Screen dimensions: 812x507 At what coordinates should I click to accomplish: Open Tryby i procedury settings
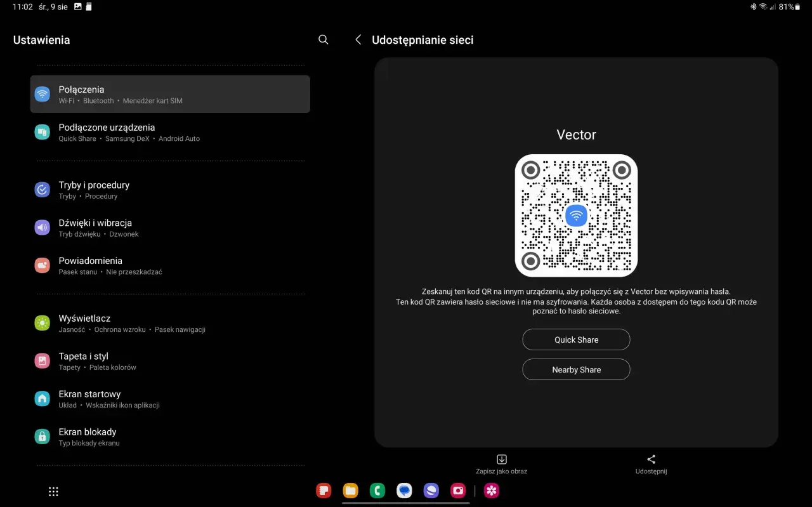point(170,190)
